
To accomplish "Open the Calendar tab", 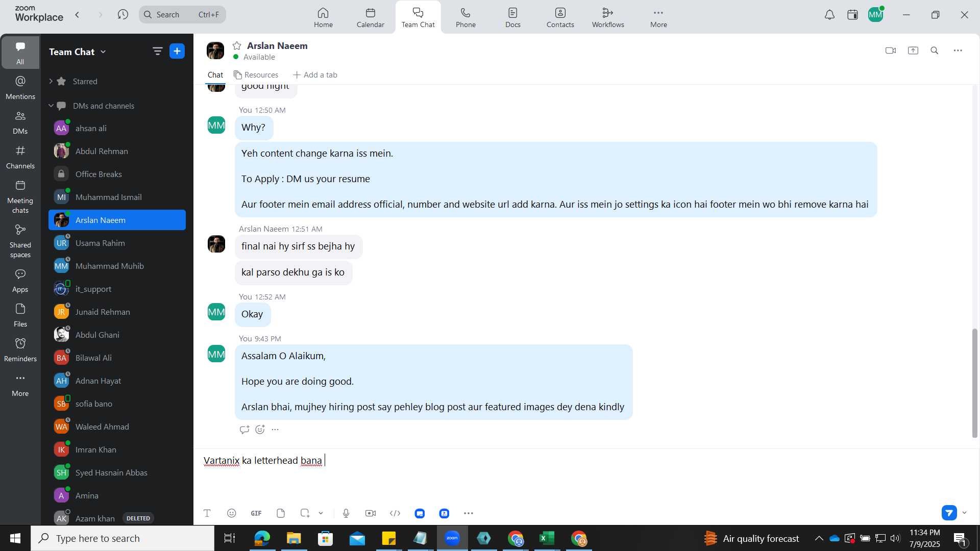I will (x=371, y=17).
